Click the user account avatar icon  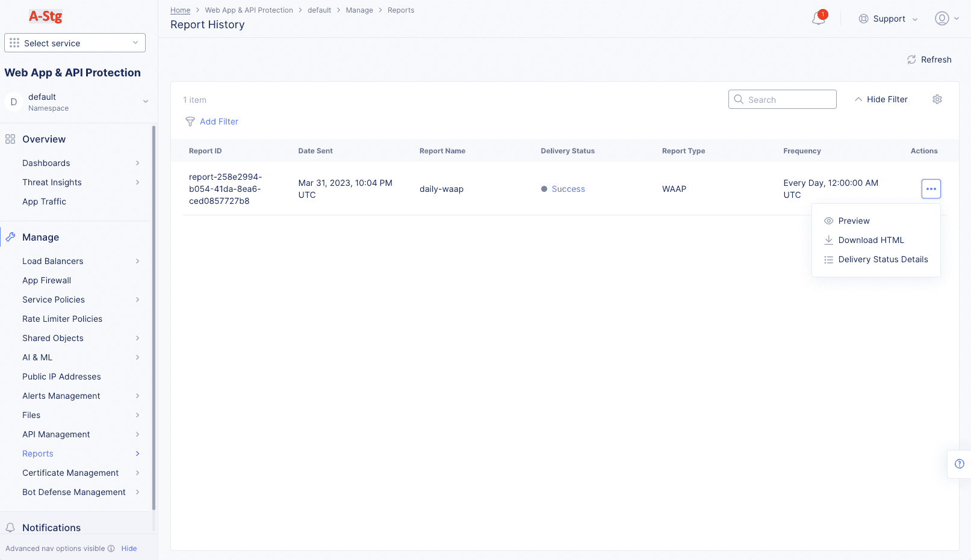click(942, 19)
